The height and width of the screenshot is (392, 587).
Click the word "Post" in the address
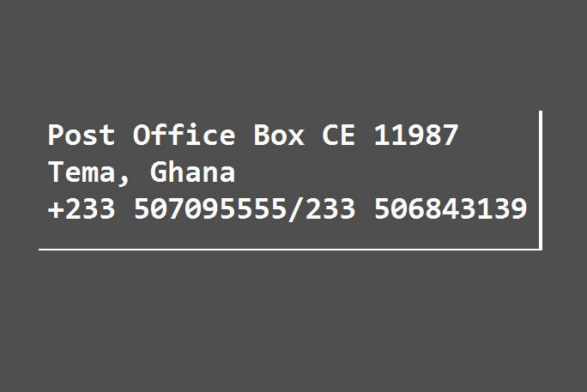click(81, 136)
